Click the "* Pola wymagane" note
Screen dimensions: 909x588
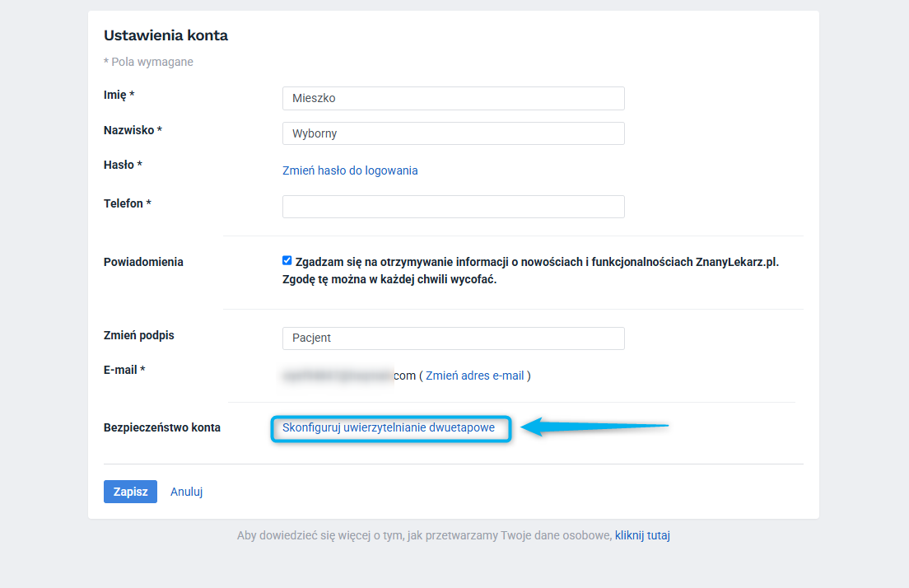pyautogui.click(x=148, y=62)
